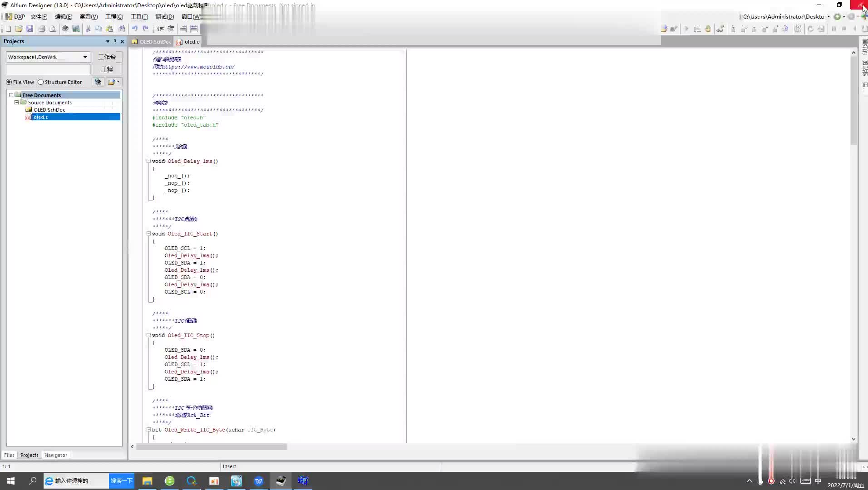The height and width of the screenshot is (490, 868).
Task: Switch to the OLED.SchDoc document tab
Action: point(151,42)
